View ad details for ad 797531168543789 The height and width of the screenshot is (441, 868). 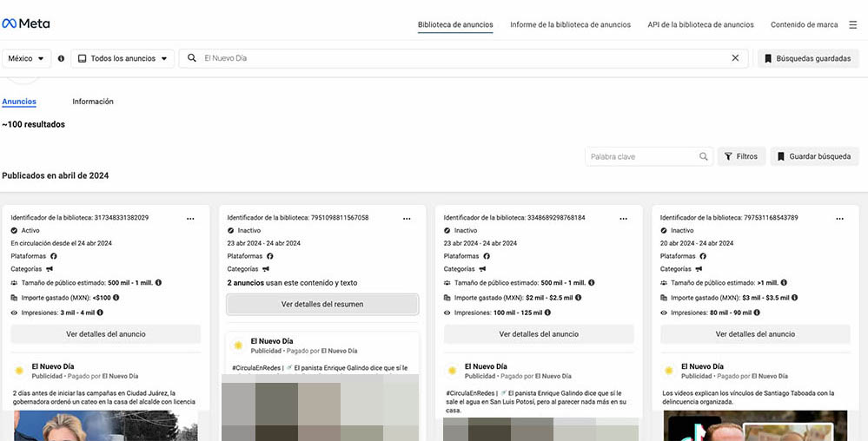tap(755, 334)
